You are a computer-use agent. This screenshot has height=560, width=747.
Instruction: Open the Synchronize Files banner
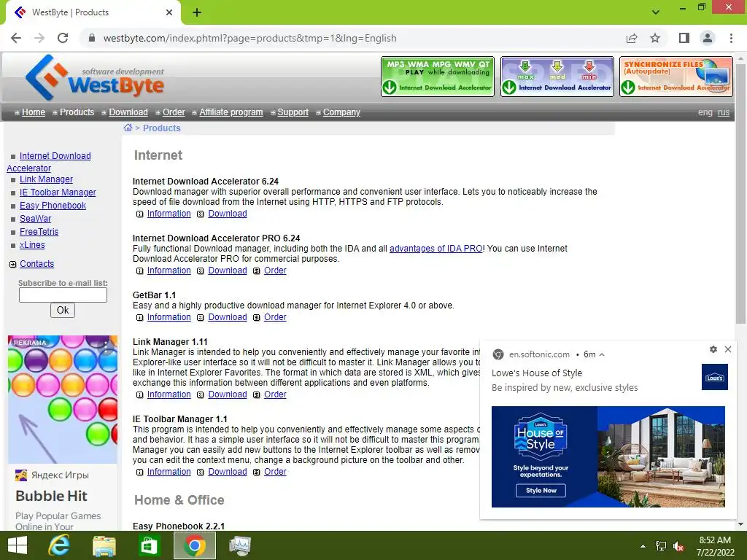pos(676,76)
